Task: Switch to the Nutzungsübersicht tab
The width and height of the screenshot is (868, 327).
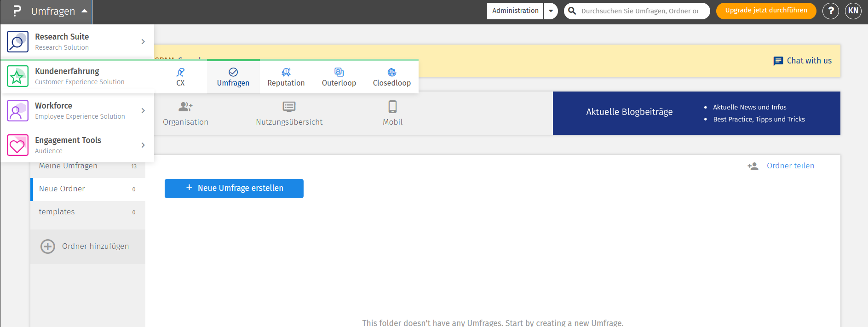Action: coord(289,113)
